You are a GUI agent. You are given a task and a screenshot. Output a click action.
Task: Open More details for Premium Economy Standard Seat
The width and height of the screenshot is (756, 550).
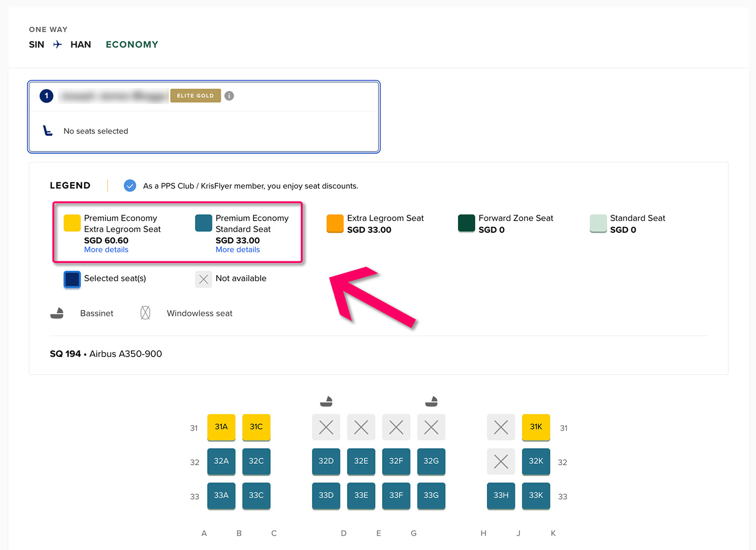237,250
